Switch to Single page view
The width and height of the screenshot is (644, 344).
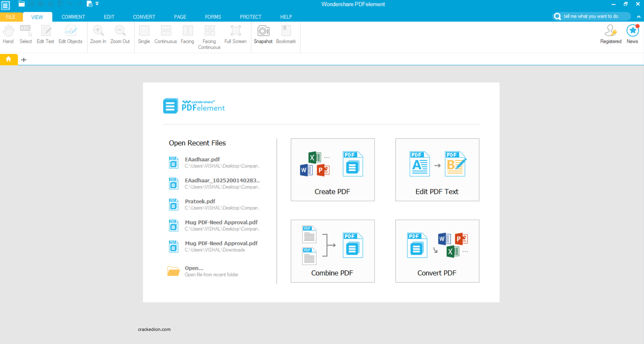[144, 35]
